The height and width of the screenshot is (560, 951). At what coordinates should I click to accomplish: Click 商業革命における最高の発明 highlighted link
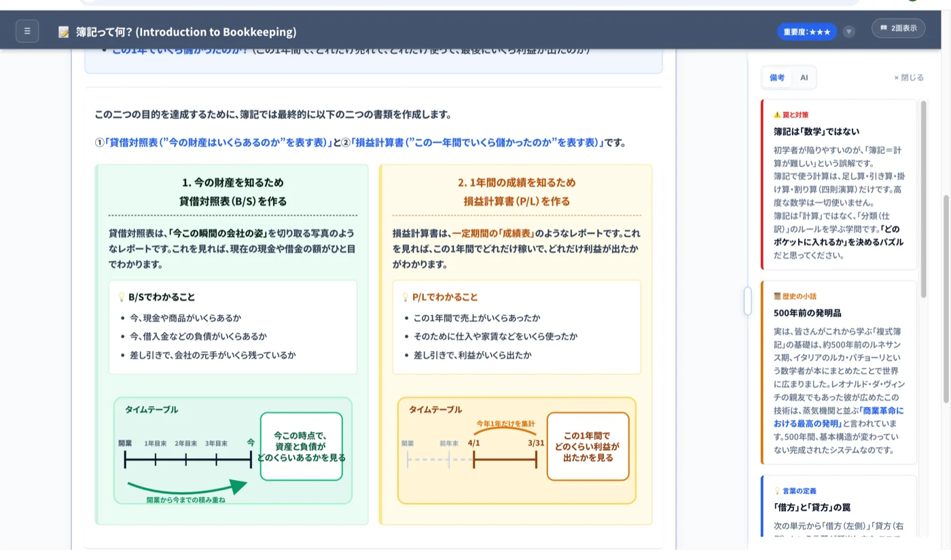[840, 417]
